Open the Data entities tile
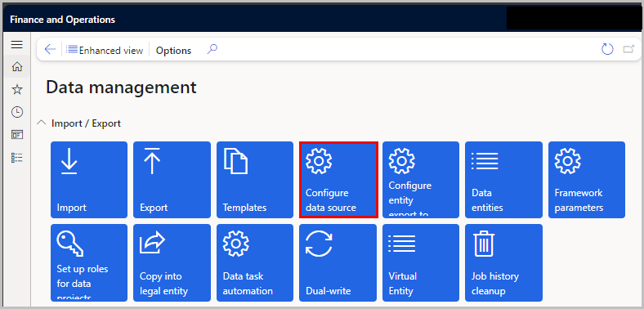 click(x=503, y=180)
